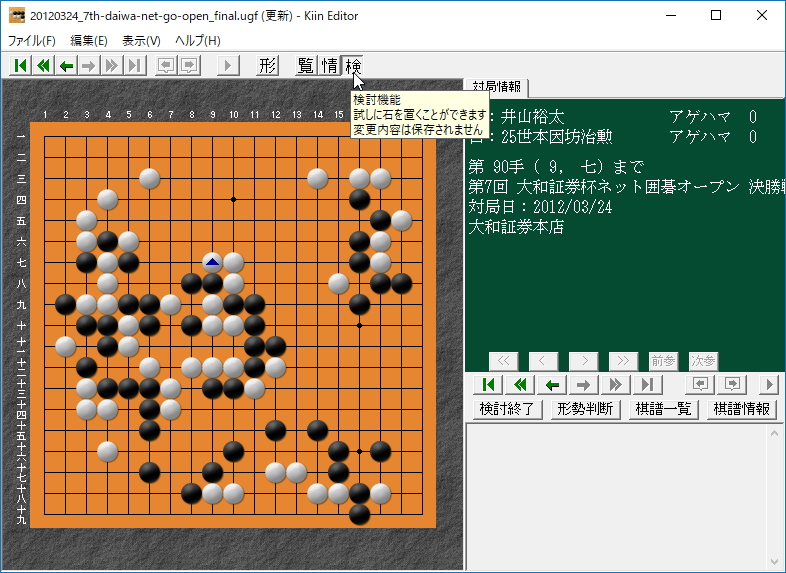Open game info with 情 toolbar button
786x573 pixels.
(x=329, y=66)
